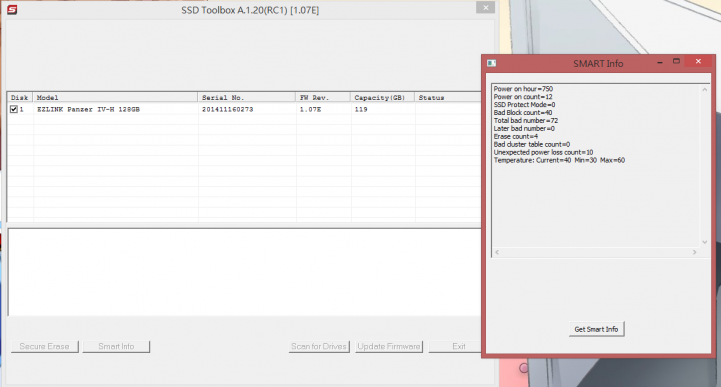Click the Later bad number=0 line
The height and width of the screenshot is (387, 721).
pyautogui.click(x=524, y=128)
